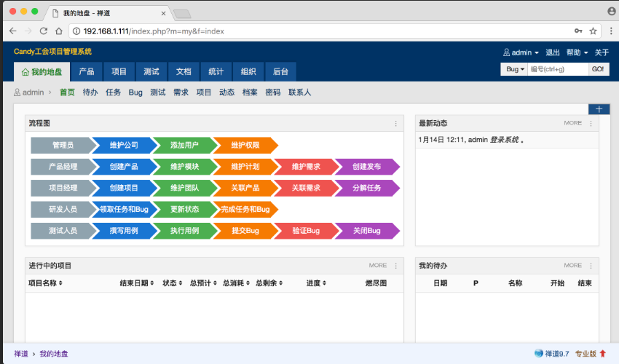This screenshot has width=619, height=364.
Task: Click the 创建产品 flowchart step
Action: [x=124, y=167]
